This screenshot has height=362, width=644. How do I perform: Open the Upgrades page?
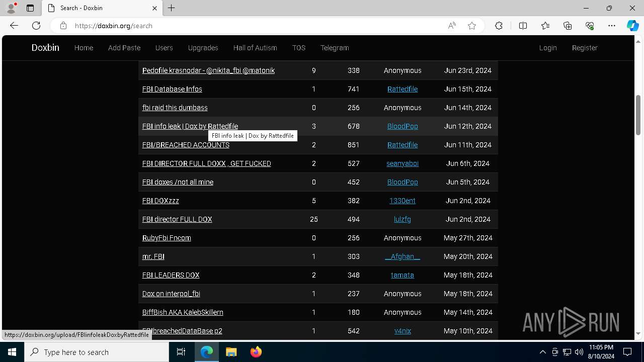pyautogui.click(x=203, y=48)
